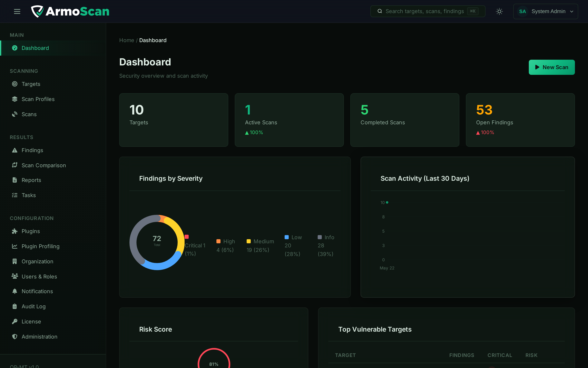Click the Home breadcrumb link
This screenshot has height=368, width=588.
[127, 40]
